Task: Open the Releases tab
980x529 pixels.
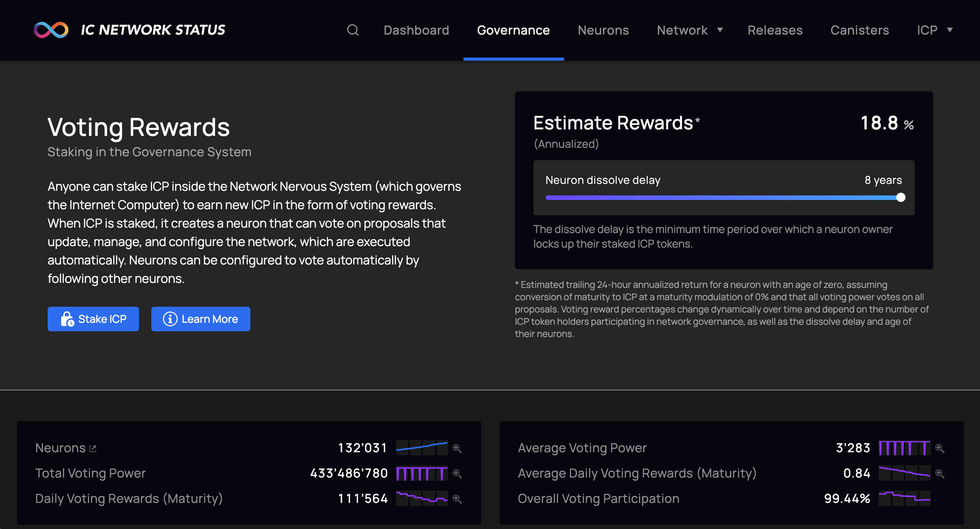Action: [x=775, y=30]
